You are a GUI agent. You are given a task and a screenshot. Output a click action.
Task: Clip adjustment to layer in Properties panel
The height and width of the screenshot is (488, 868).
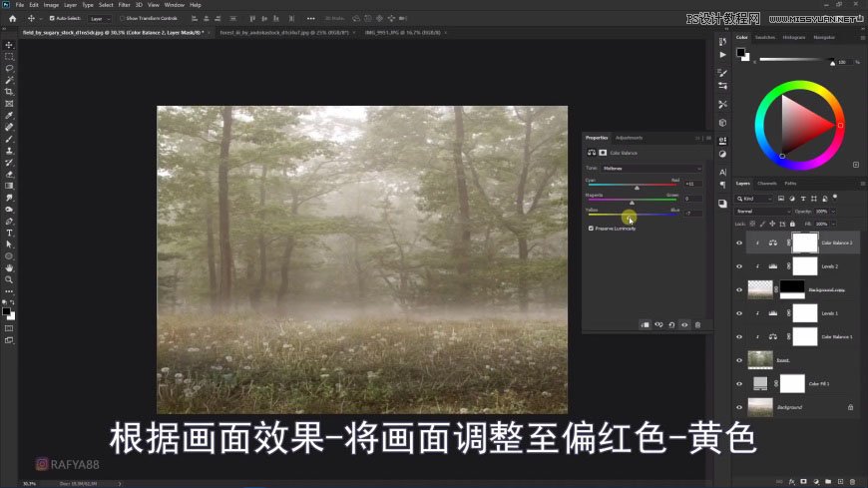[645, 325]
